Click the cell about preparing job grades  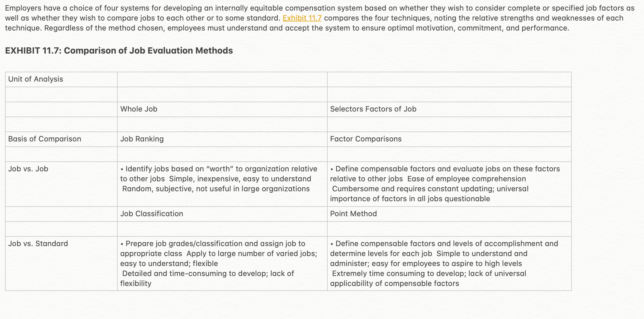pos(222,264)
